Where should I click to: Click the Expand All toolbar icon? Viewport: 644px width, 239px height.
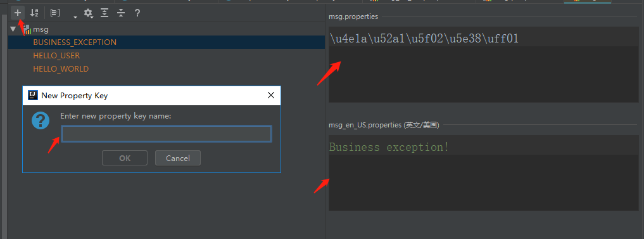pos(104,13)
